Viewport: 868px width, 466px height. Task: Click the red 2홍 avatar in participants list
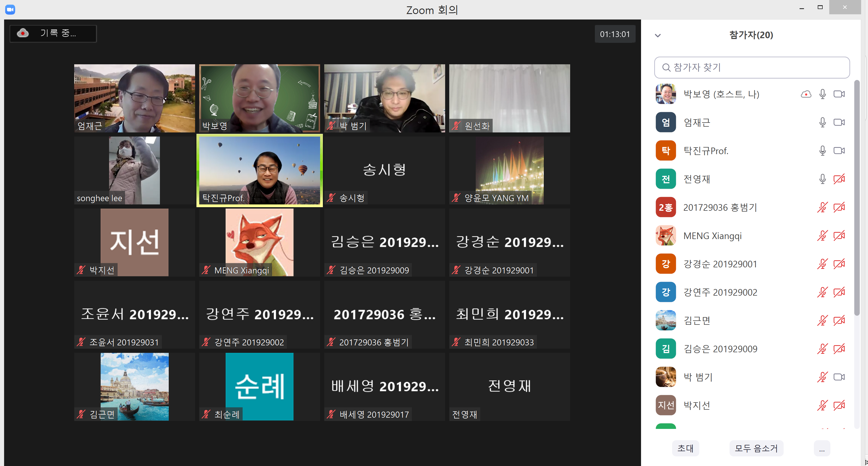pos(665,207)
